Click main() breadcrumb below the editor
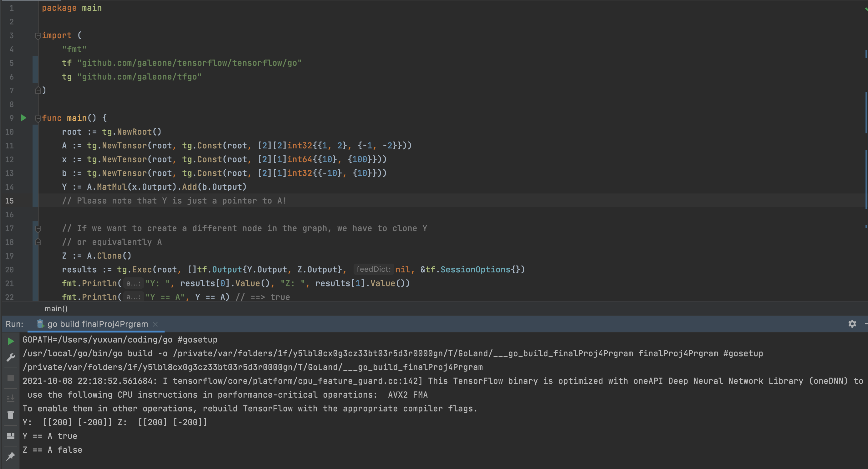The width and height of the screenshot is (868, 469). tap(56, 308)
